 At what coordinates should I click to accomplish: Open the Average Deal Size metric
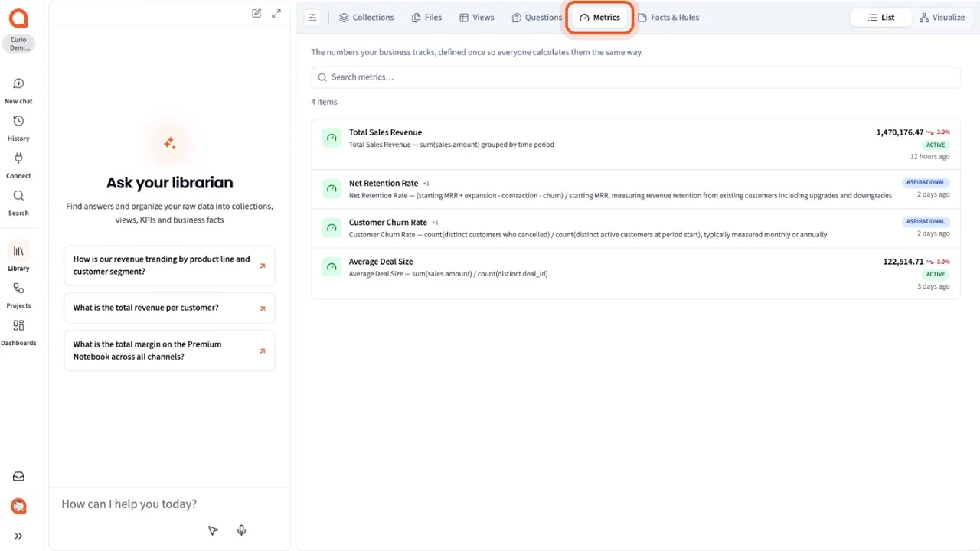click(635, 273)
